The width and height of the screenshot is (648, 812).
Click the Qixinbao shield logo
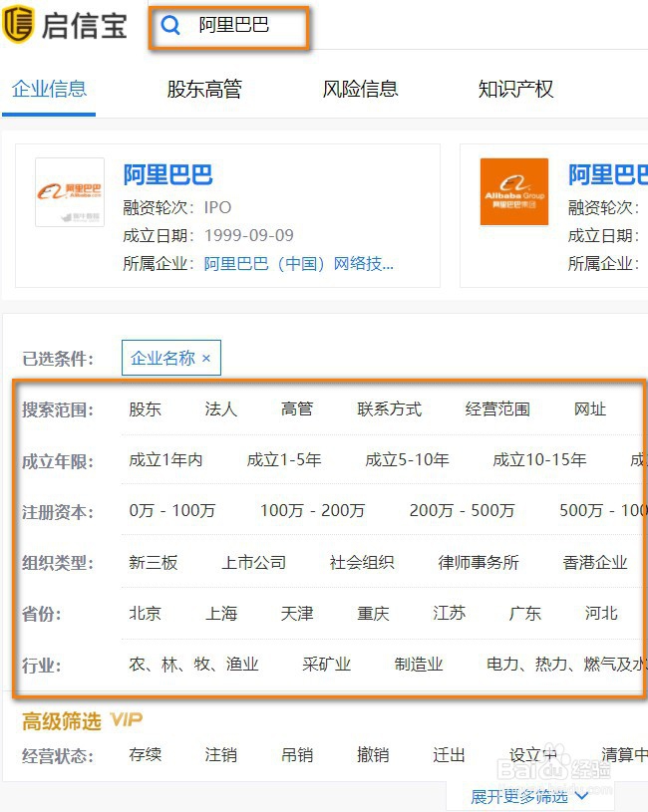click(x=18, y=24)
